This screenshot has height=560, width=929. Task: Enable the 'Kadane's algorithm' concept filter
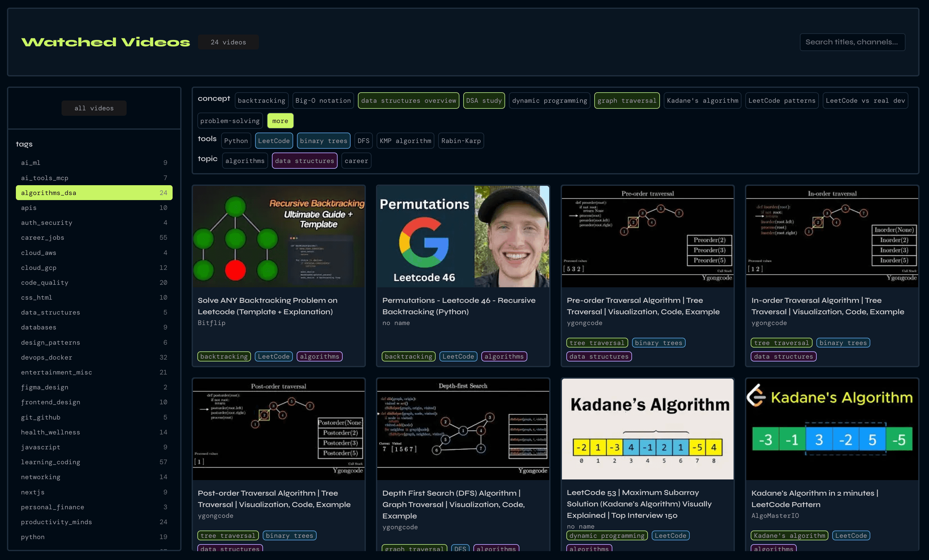point(702,101)
